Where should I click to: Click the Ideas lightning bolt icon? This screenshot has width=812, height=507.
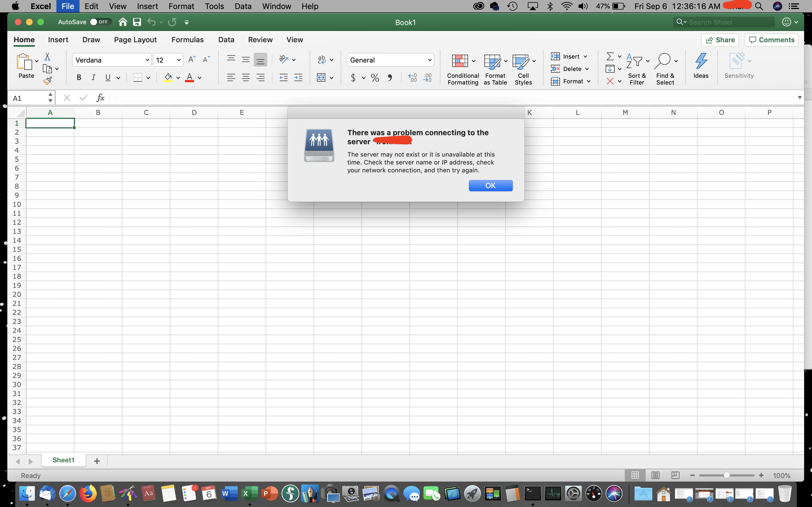tap(701, 61)
